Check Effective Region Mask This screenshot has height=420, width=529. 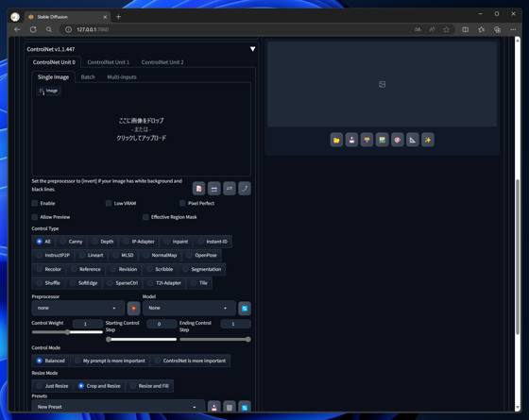[x=145, y=217]
